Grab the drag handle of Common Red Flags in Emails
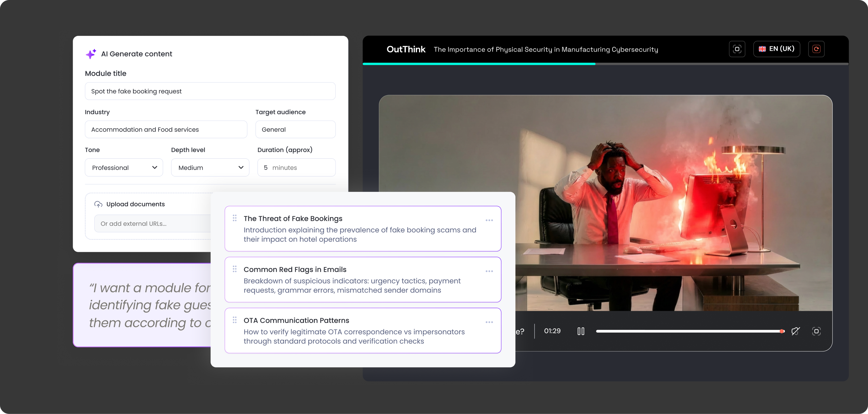This screenshot has height=414, width=868. click(x=234, y=269)
